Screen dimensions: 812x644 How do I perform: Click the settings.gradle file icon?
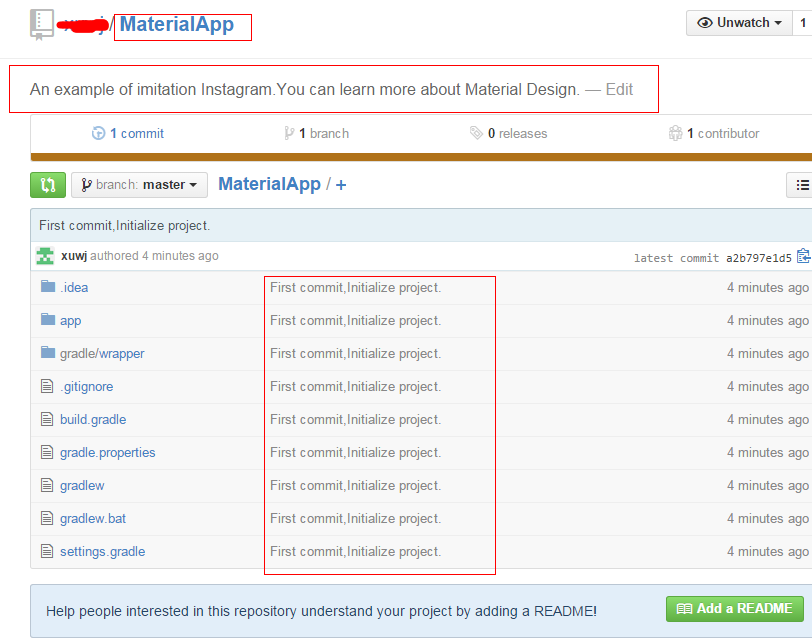point(47,551)
